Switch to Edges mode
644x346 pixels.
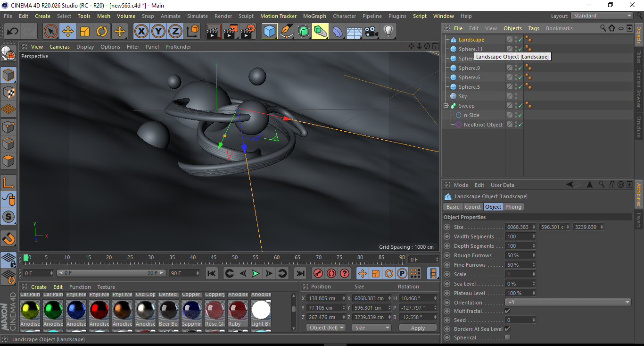(x=8, y=143)
